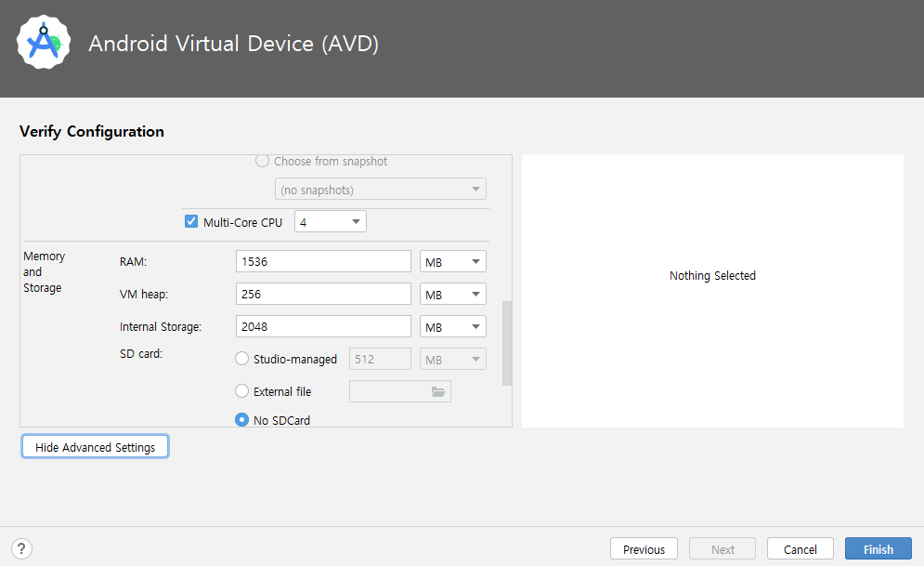Click the Internal Storage field showing 2048
The image size is (924, 566).
pos(323,326)
